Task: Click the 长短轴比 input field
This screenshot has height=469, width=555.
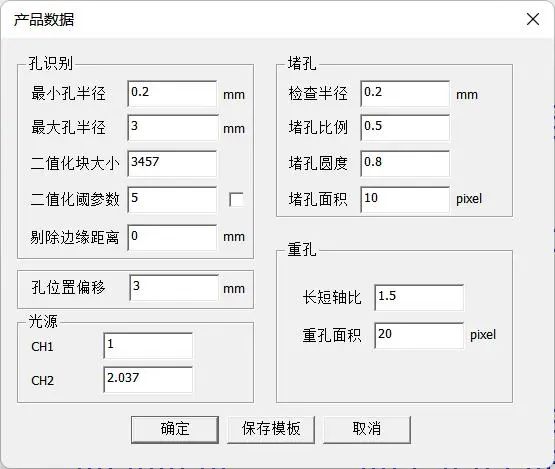Action: 419,298
